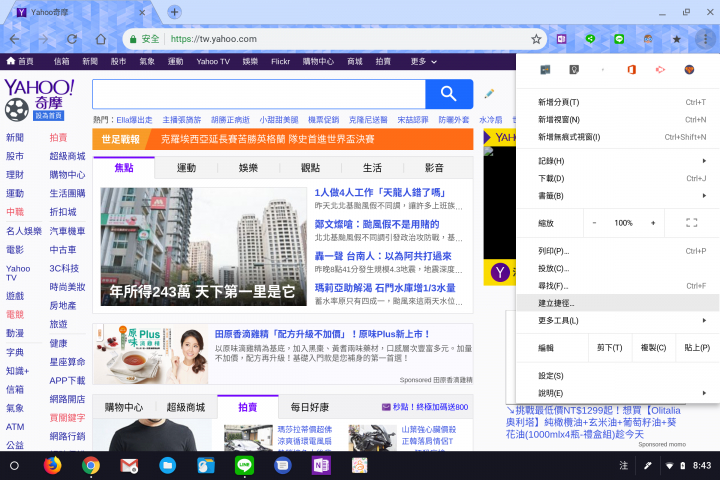Select 建立捷徑... menu entry
Screen dimensions: 720x480
(618, 303)
